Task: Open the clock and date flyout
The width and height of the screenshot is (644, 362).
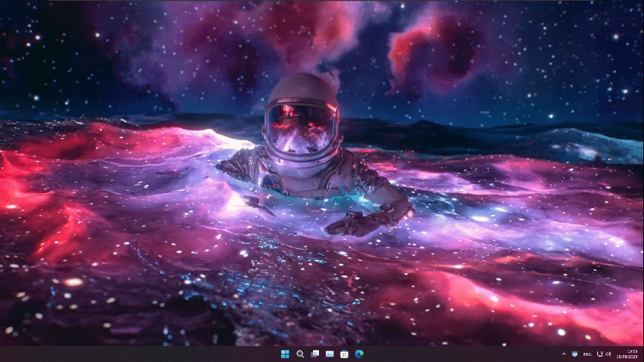Action: (x=627, y=354)
